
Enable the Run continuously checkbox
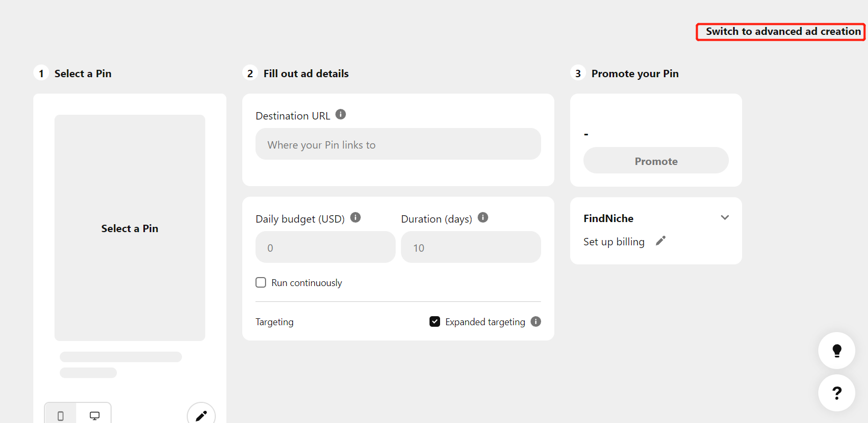(261, 282)
